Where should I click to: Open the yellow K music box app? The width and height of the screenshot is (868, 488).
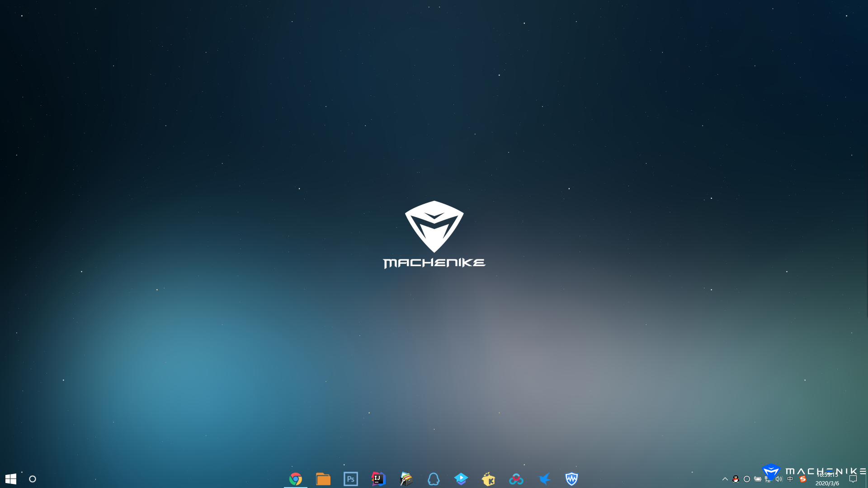point(489,479)
